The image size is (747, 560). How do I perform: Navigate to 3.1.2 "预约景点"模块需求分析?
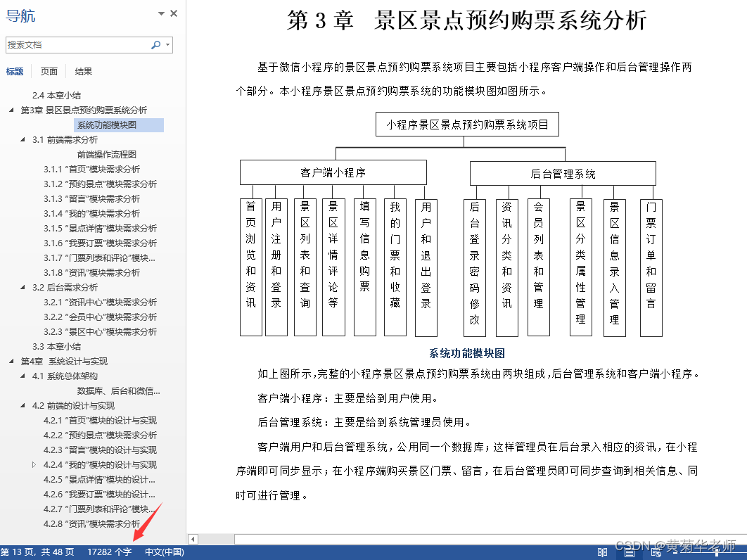coord(100,184)
